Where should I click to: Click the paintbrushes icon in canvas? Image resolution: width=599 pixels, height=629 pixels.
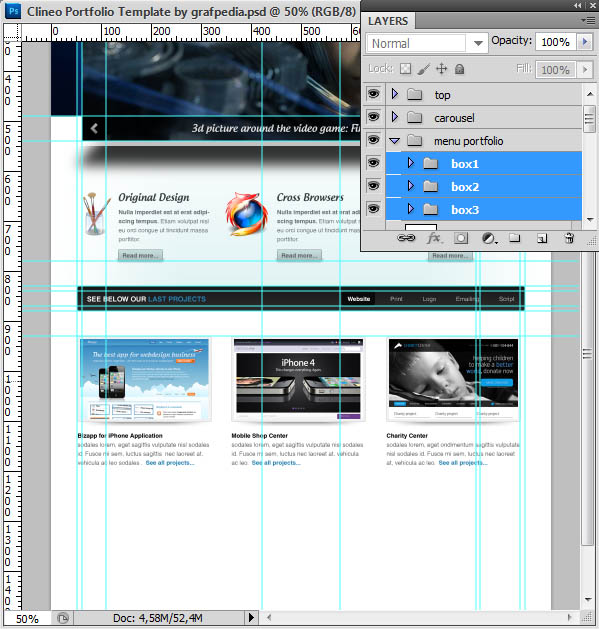[96, 213]
